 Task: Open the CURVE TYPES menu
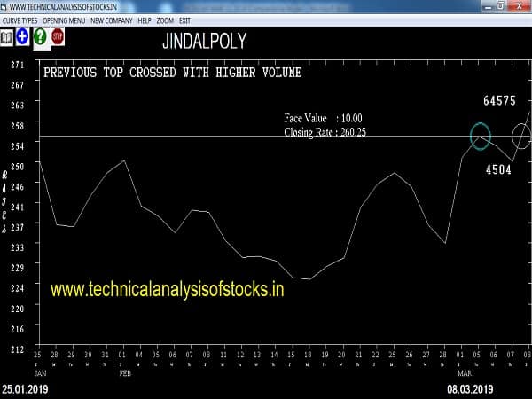click(20, 20)
